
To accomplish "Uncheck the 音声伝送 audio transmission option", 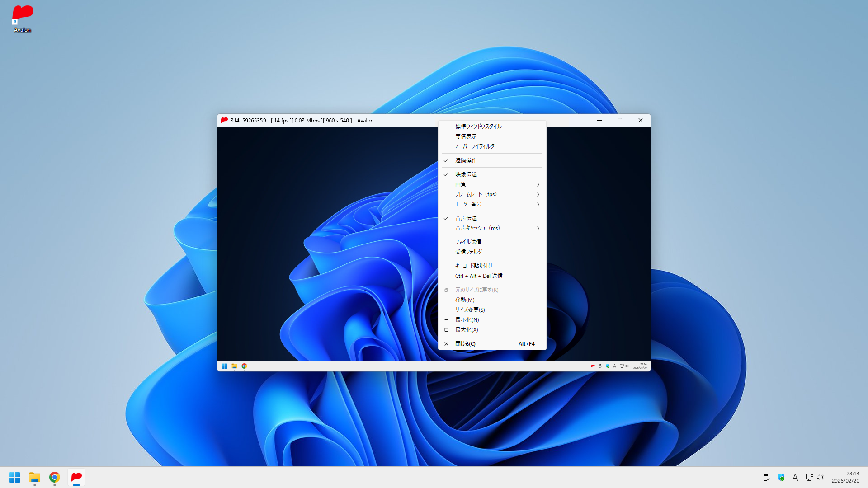I will pyautogui.click(x=466, y=218).
